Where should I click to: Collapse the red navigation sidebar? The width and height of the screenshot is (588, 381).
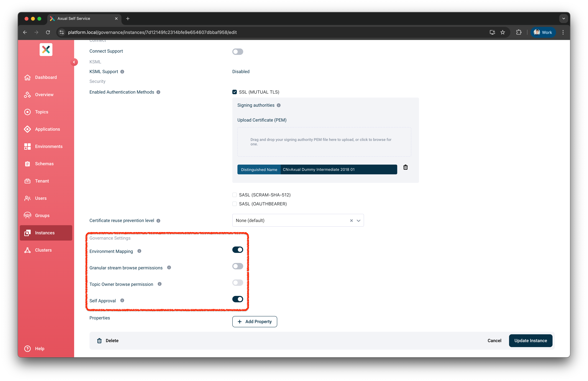74,62
